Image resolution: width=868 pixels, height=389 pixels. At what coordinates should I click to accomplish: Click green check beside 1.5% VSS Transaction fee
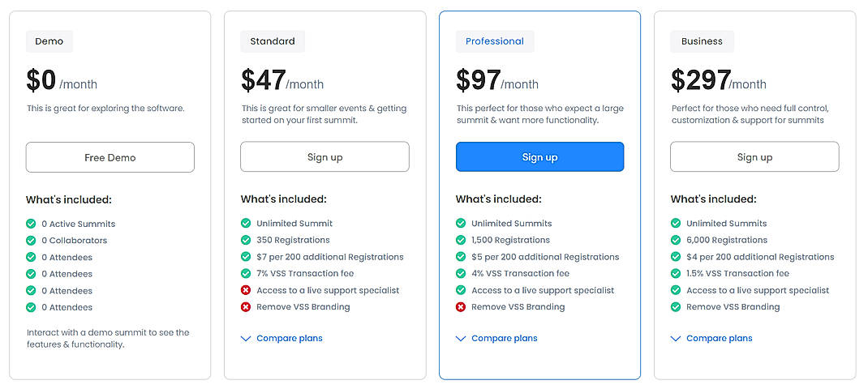(676, 273)
